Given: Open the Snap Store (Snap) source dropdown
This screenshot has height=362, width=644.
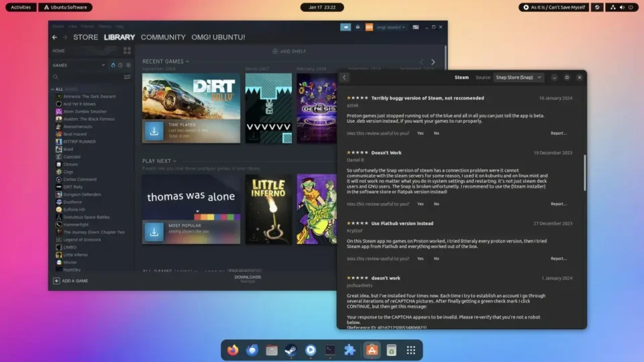Looking at the screenshot, I should (x=519, y=78).
